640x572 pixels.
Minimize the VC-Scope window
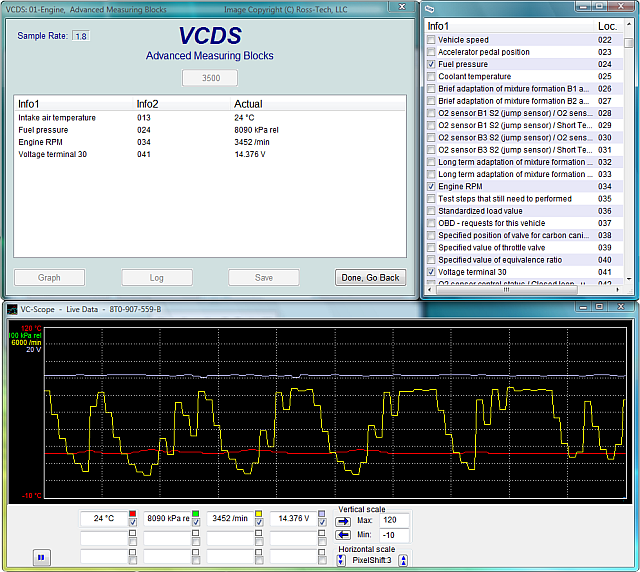[583, 307]
